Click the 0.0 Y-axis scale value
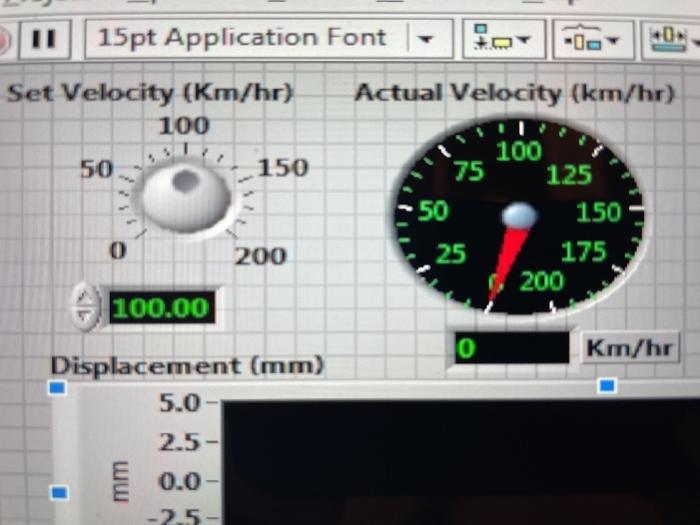Screen dimensions: 700x525 point(179,482)
